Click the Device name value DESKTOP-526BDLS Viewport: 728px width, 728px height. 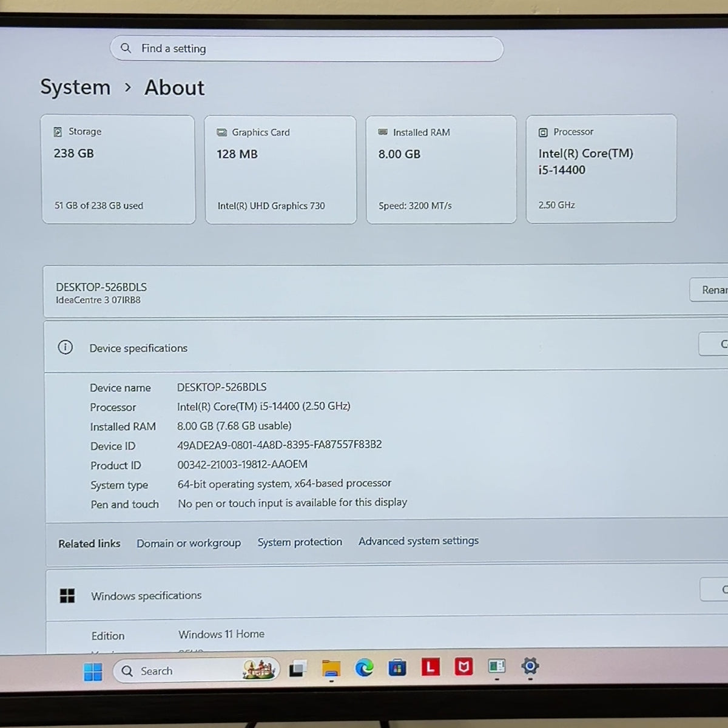coord(222,387)
